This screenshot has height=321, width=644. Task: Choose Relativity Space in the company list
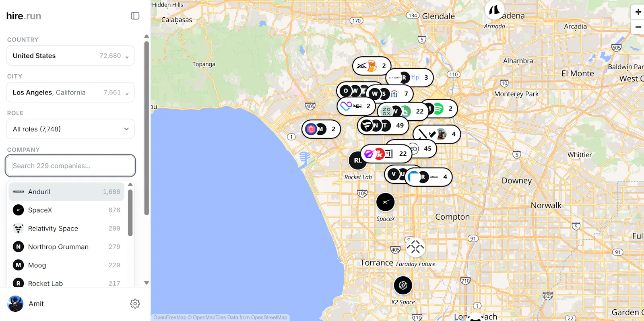[66, 228]
